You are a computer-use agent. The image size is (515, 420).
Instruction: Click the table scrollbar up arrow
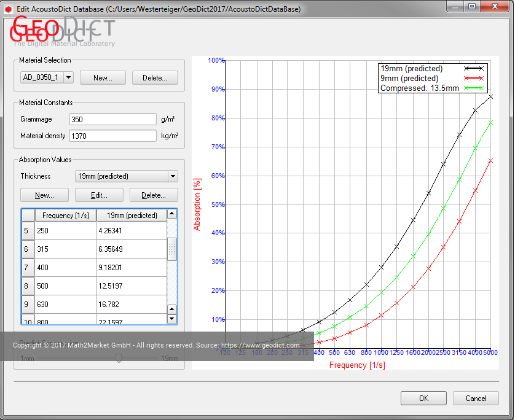(172, 214)
